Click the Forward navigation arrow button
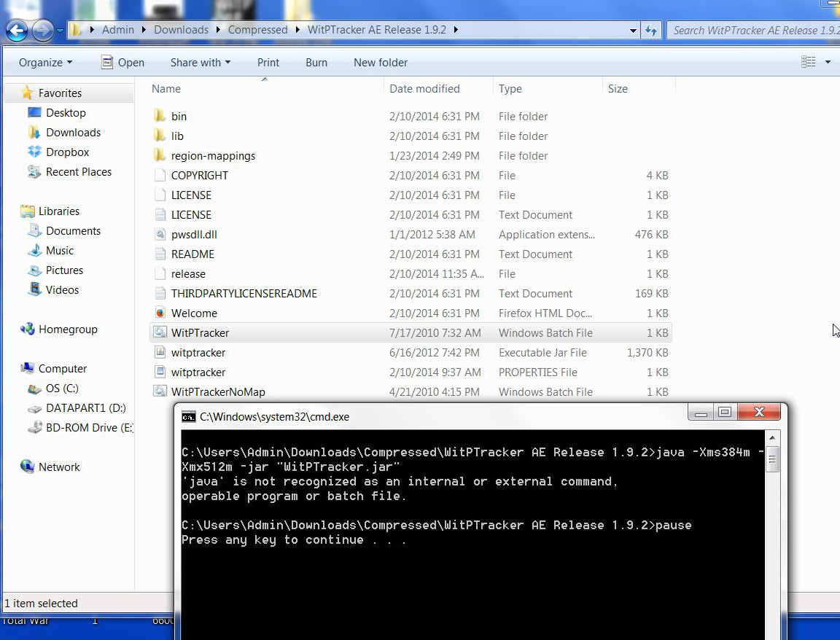 pyautogui.click(x=42, y=30)
